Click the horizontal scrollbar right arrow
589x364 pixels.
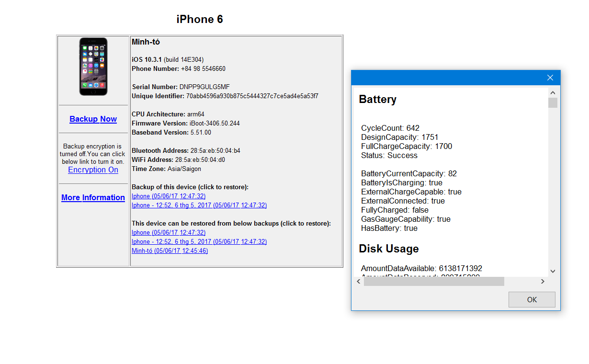(543, 281)
